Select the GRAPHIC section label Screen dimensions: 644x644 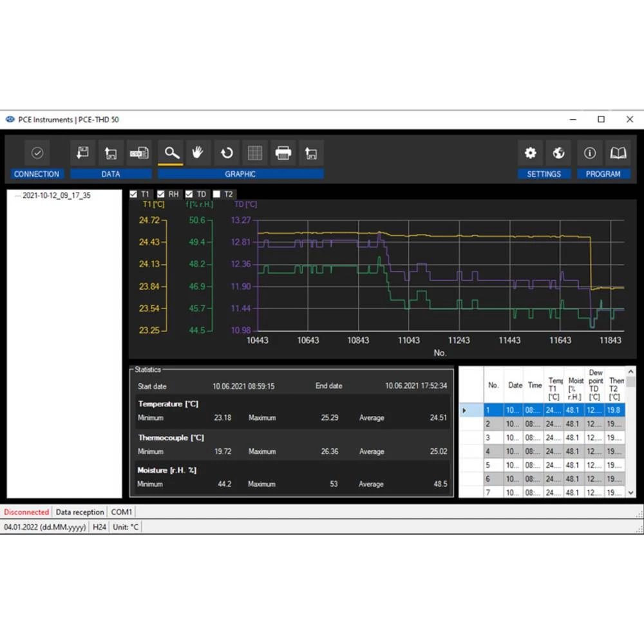click(240, 174)
